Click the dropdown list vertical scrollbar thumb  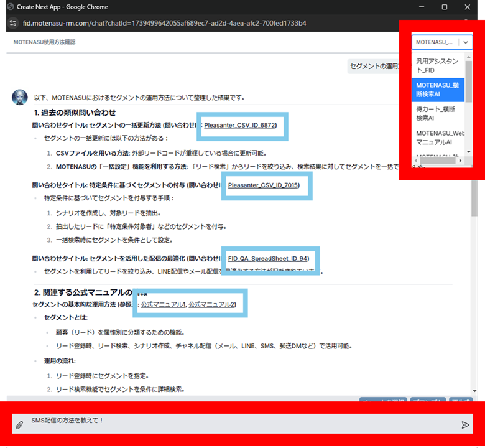point(469,82)
